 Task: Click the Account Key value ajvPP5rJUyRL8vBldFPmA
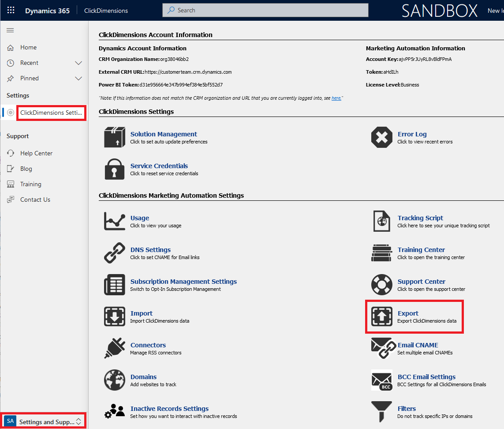point(425,59)
